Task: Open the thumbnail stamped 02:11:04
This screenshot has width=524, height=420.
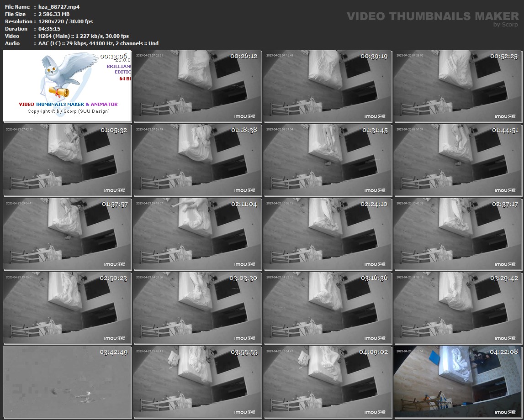Action: [197, 234]
